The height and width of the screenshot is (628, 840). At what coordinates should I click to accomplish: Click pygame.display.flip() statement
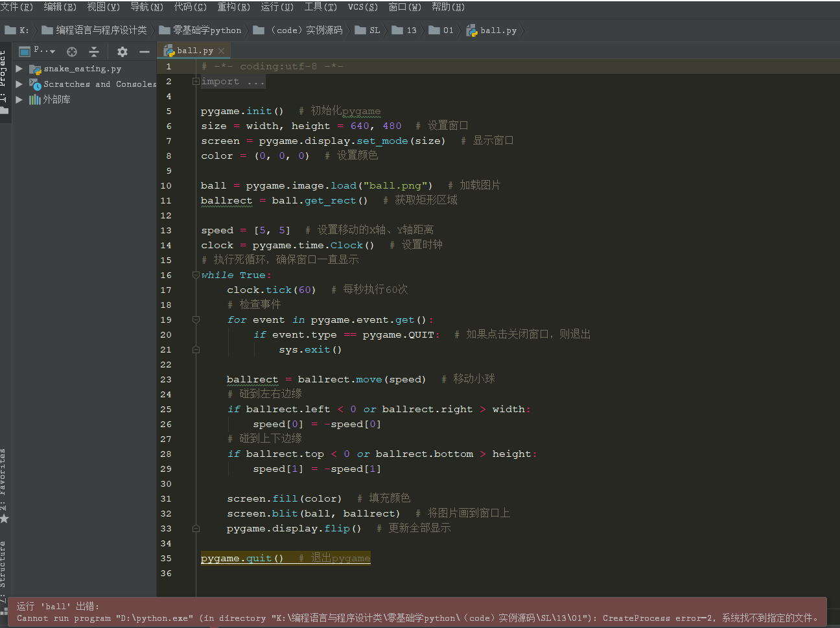294,528
